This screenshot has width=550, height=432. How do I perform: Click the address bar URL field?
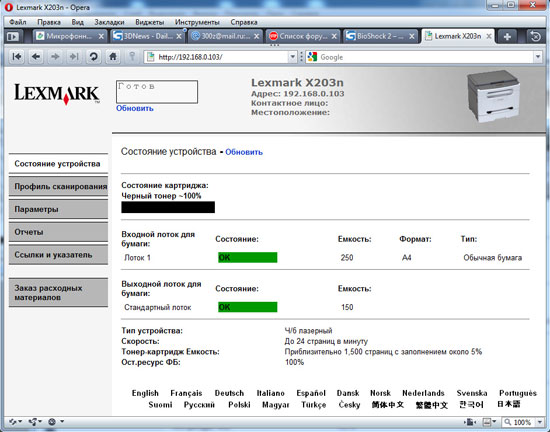tap(221, 57)
